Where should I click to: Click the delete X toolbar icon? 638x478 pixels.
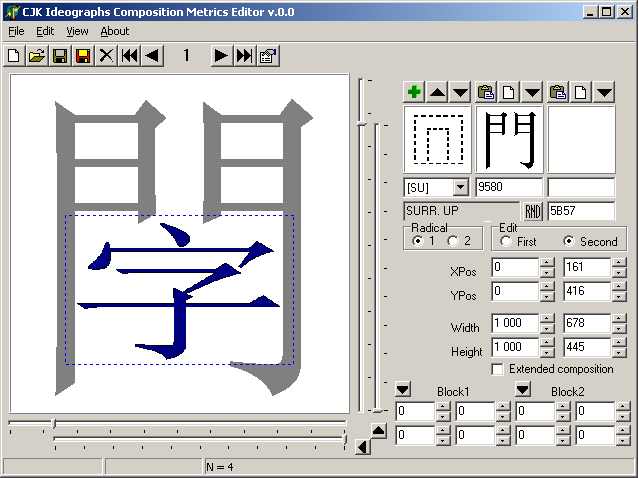pos(106,56)
